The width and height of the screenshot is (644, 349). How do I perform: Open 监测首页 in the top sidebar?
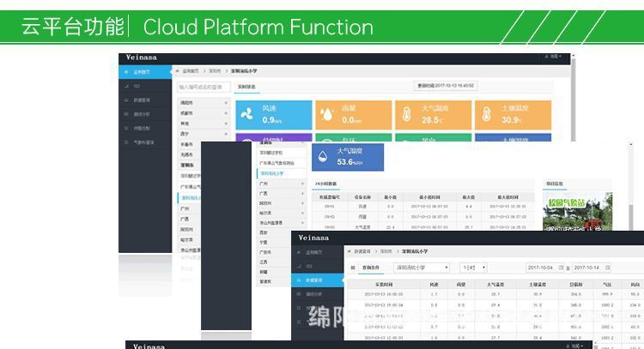146,72
